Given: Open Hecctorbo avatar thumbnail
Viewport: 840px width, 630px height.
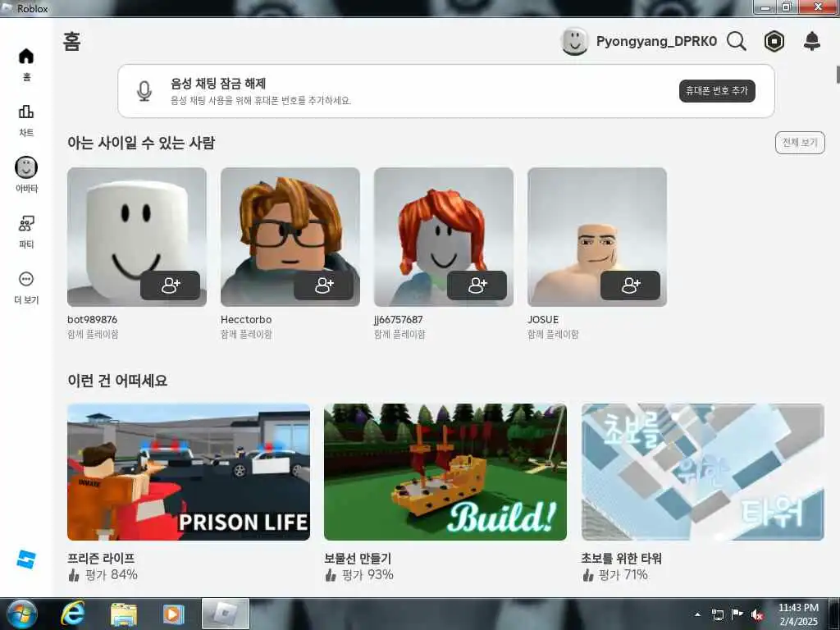Looking at the screenshot, I should 290,237.
